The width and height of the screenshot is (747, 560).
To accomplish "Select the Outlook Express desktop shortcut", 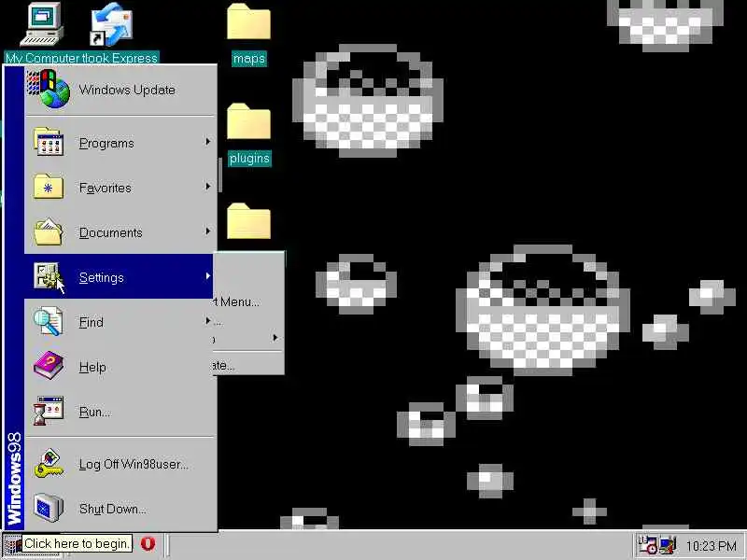I will tap(112, 34).
